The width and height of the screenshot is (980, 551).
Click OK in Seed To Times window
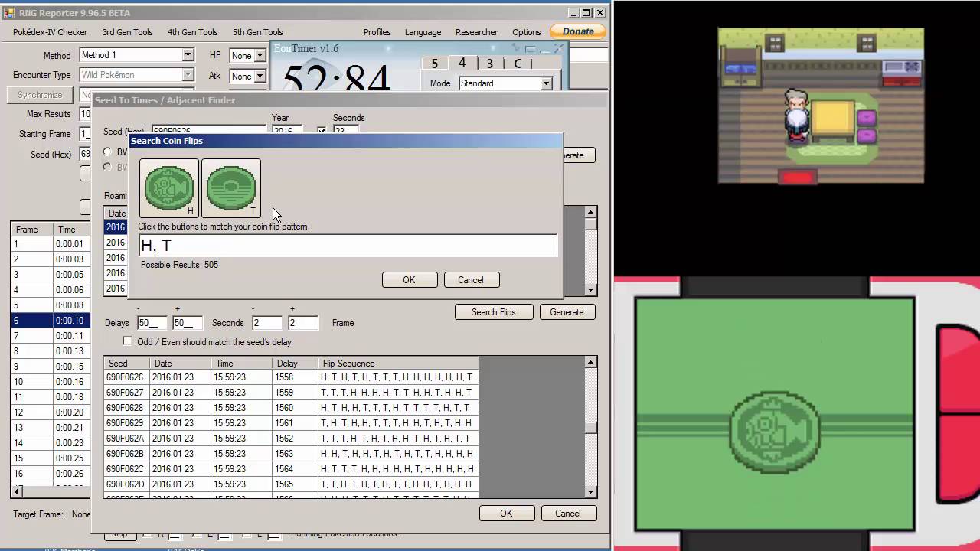(506, 514)
